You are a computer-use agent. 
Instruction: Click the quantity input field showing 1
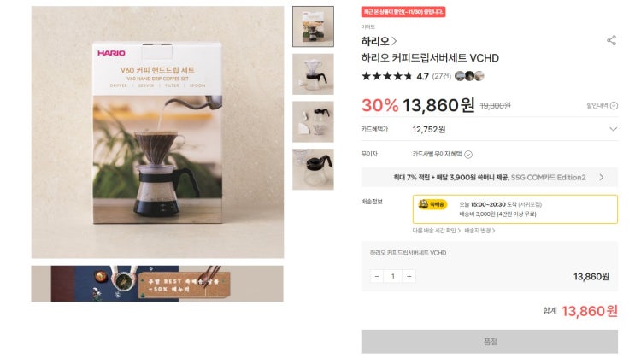tap(393, 276)
